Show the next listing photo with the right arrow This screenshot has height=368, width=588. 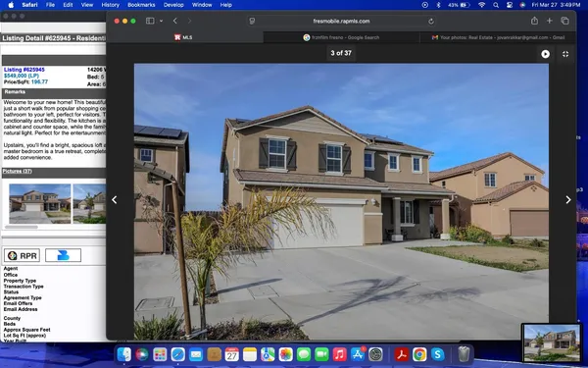click(568, 200)
